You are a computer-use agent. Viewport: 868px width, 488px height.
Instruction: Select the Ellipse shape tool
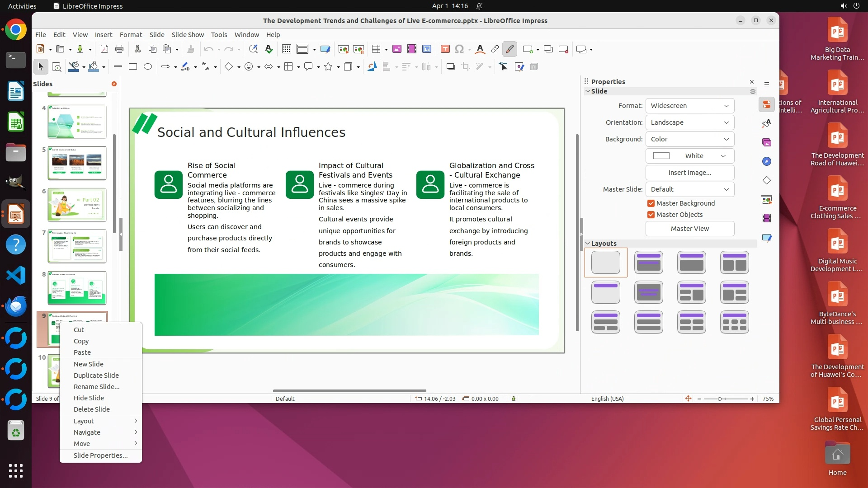pyautogui.click(x=148, y=67)
